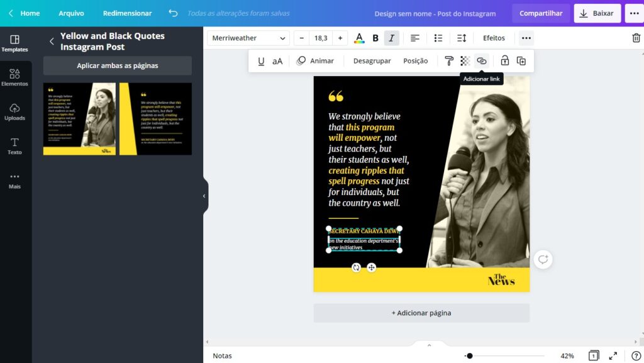
Task: Click Aplicar ambas as páginas
Action: (117, 65)
